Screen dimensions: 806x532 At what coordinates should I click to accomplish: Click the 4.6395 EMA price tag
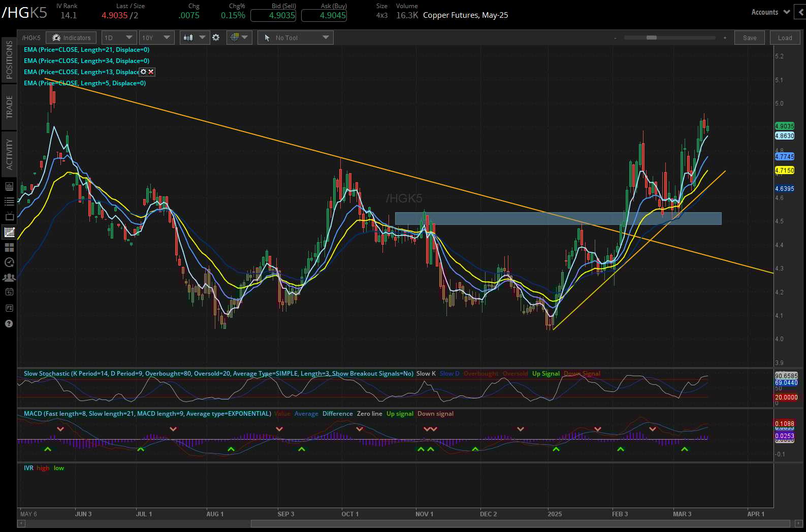(x=785, y=189)
